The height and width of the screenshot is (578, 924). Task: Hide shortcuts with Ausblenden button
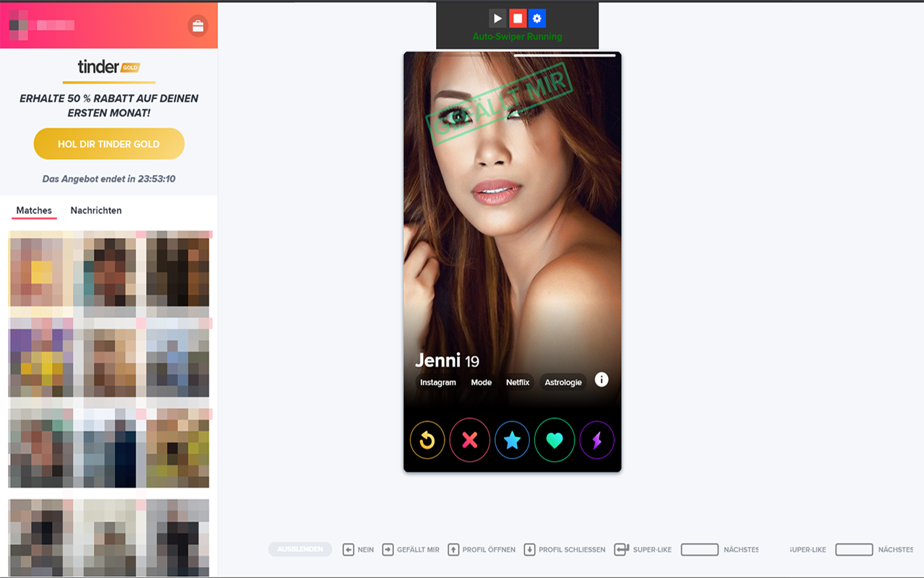click(x=300, y=550)
